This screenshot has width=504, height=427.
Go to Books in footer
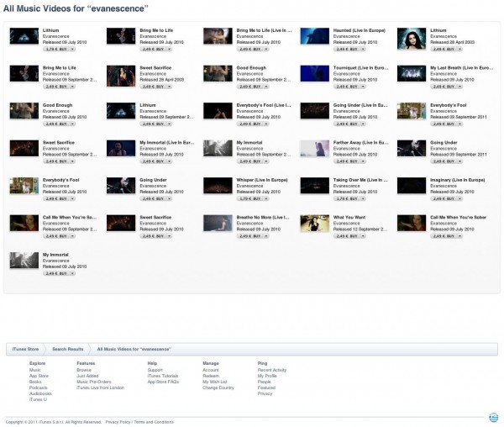[35, 382]
